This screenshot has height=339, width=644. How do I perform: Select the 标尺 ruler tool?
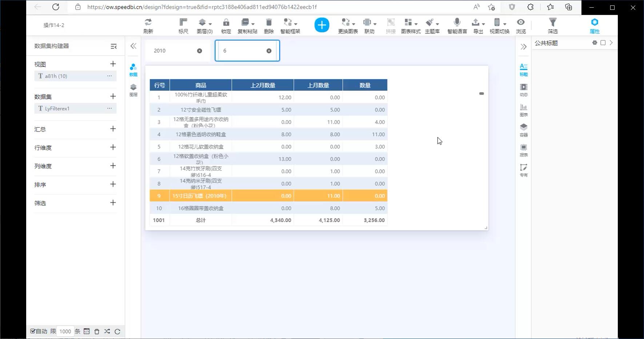pyautogui.click(x=183, y=23)
